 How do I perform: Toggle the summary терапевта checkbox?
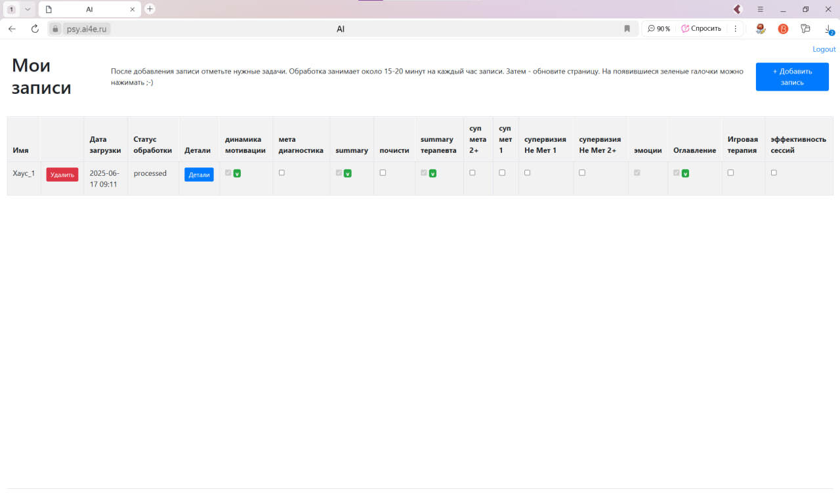[x=424, y=173]
